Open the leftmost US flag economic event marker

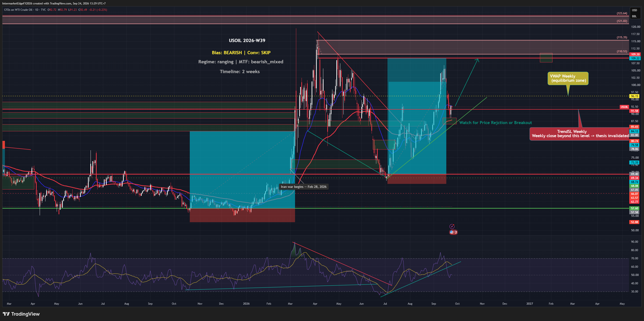tap(451, 232)
